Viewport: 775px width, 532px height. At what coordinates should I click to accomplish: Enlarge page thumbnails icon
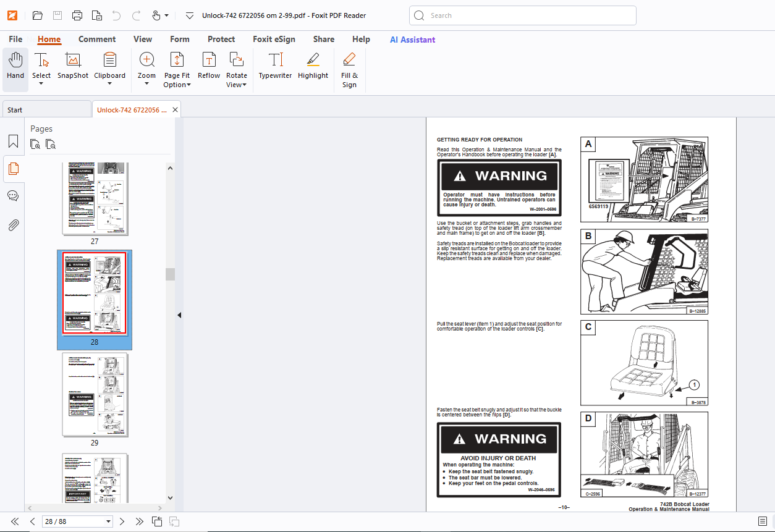tap(36, 145)
